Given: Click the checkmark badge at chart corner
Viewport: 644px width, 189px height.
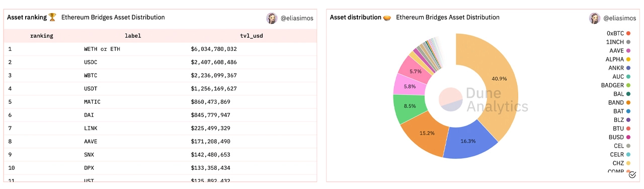Looking at the screenshot, I should tap(632, 175).
